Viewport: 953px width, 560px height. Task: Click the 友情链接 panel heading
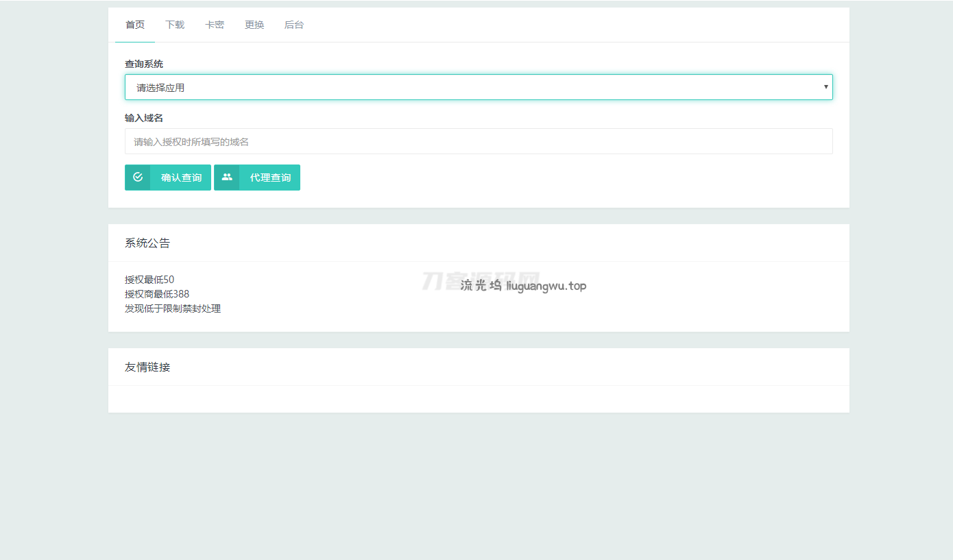pos(147,367)
